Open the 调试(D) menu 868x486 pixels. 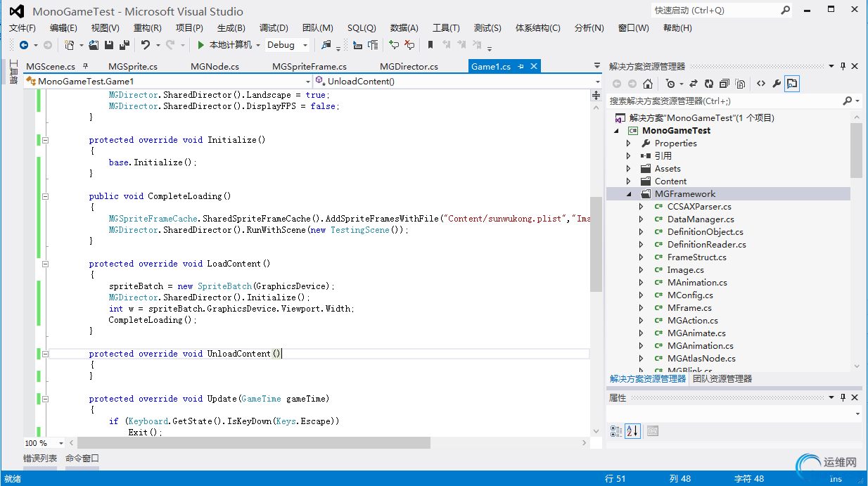click(x=274, y=28)
